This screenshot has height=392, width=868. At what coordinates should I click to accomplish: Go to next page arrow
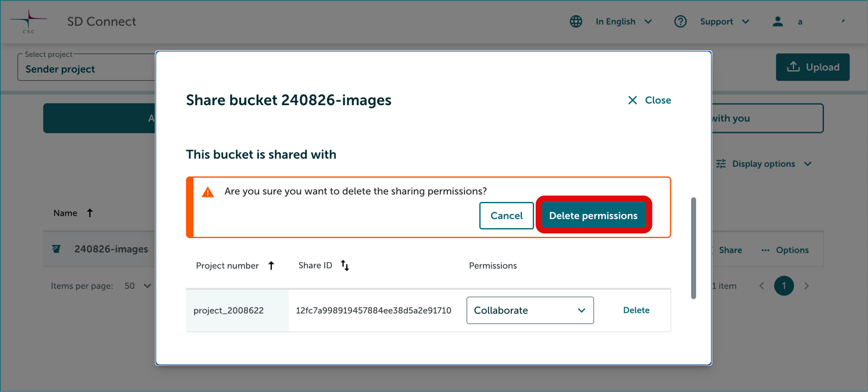(806, 286)
